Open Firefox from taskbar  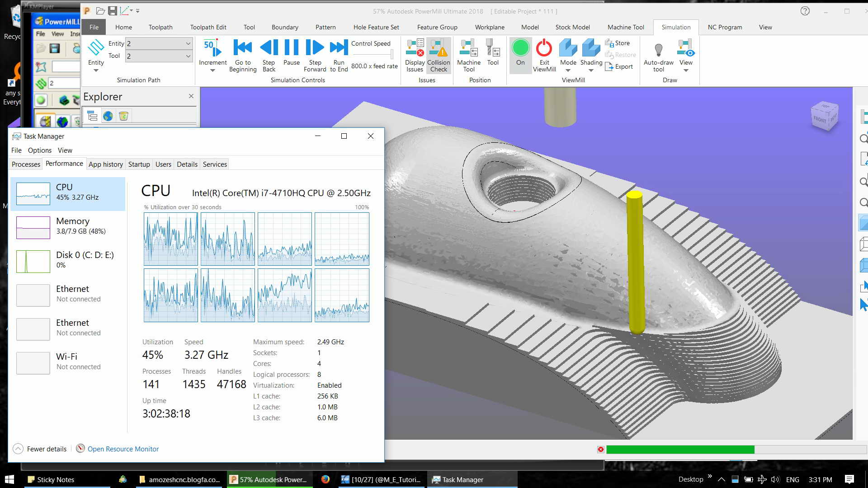point(325,479)
